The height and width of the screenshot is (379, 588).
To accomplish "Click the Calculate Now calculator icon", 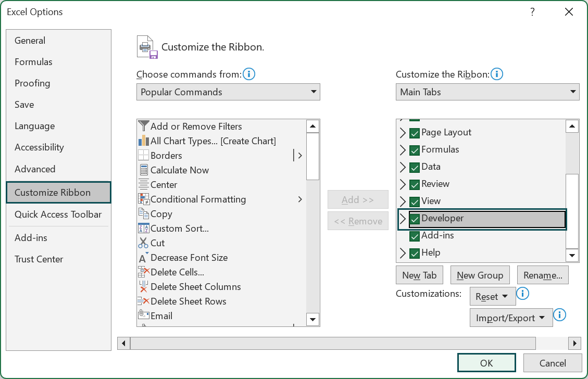I will [144, 170].
